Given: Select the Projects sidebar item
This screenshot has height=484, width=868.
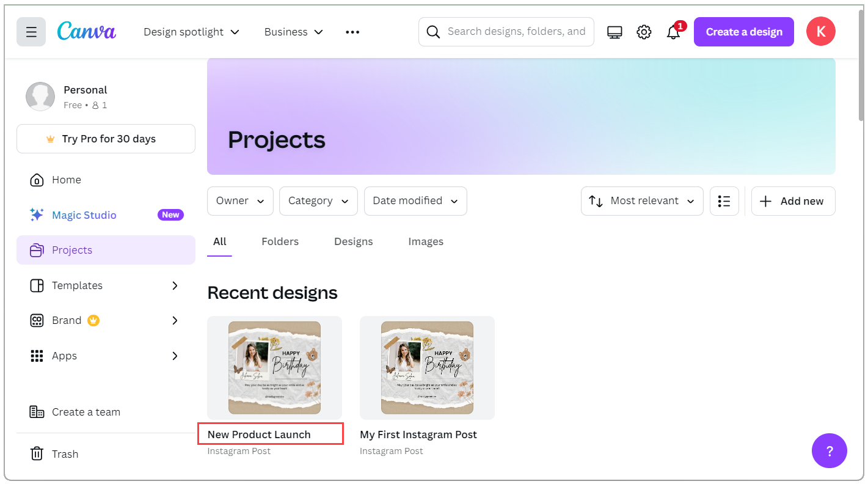Looking at the screenshot, I should point(73,249).
